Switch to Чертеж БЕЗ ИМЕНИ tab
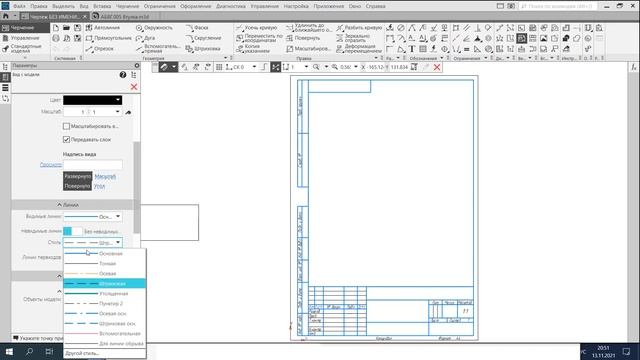The width and height of the screenshot is (640, 360). 55,16
